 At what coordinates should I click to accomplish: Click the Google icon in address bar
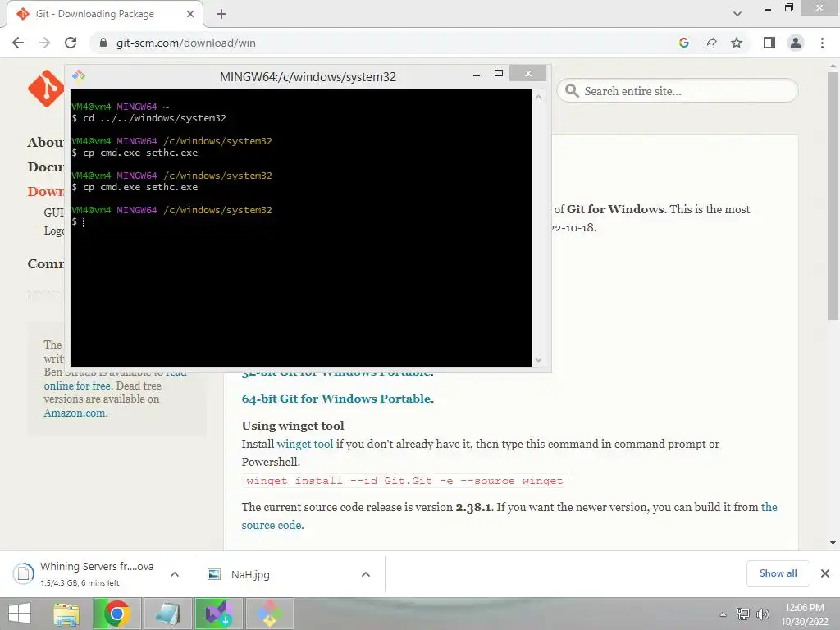click(683, 43)
